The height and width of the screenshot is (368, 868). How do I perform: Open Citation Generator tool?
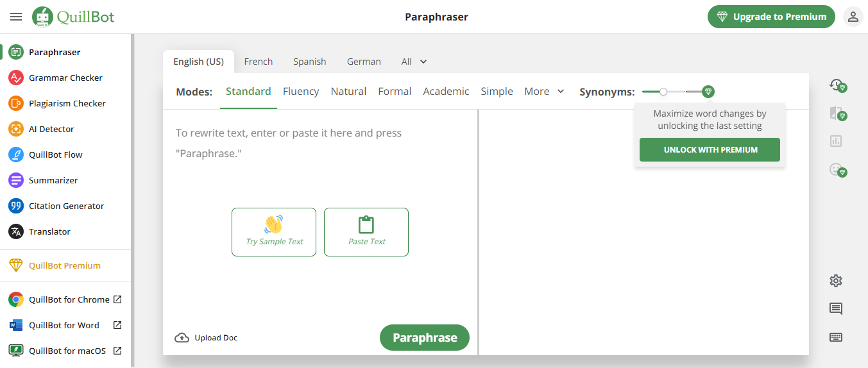click(x=65, y=206)
